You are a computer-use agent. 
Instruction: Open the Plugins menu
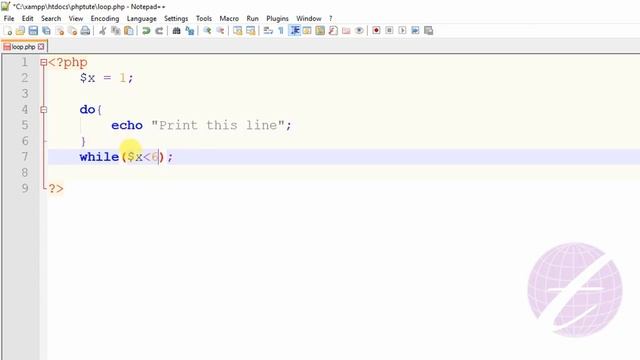(278, 18)
